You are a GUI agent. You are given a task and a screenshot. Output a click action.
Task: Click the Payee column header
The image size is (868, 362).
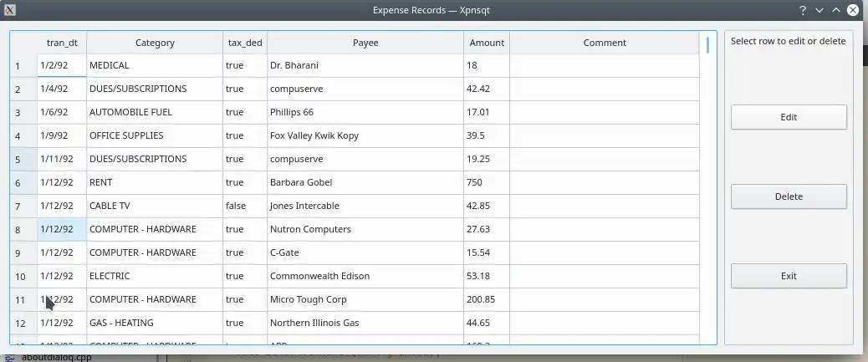click(x=365, y=43)
